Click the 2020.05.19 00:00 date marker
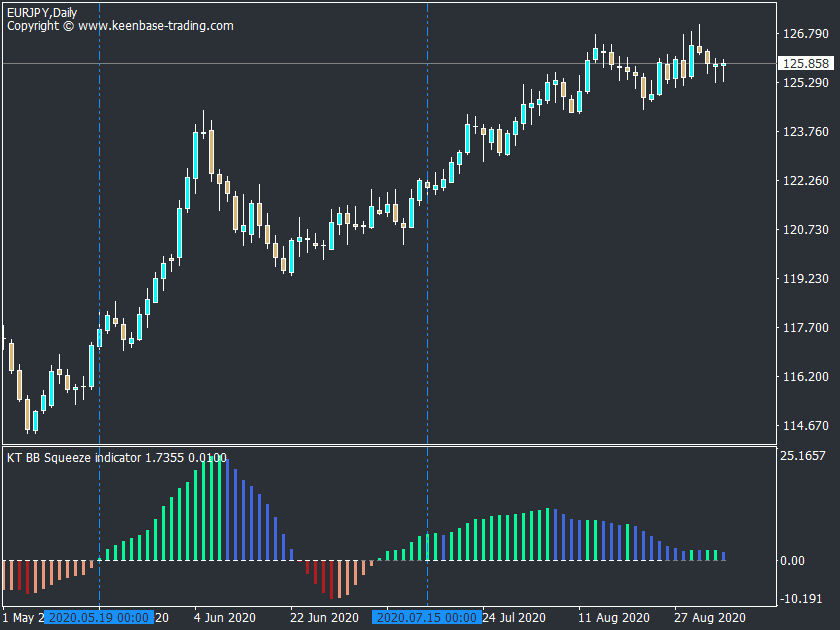840x630 pixels. pyautogui.click(x=99, y=618)
